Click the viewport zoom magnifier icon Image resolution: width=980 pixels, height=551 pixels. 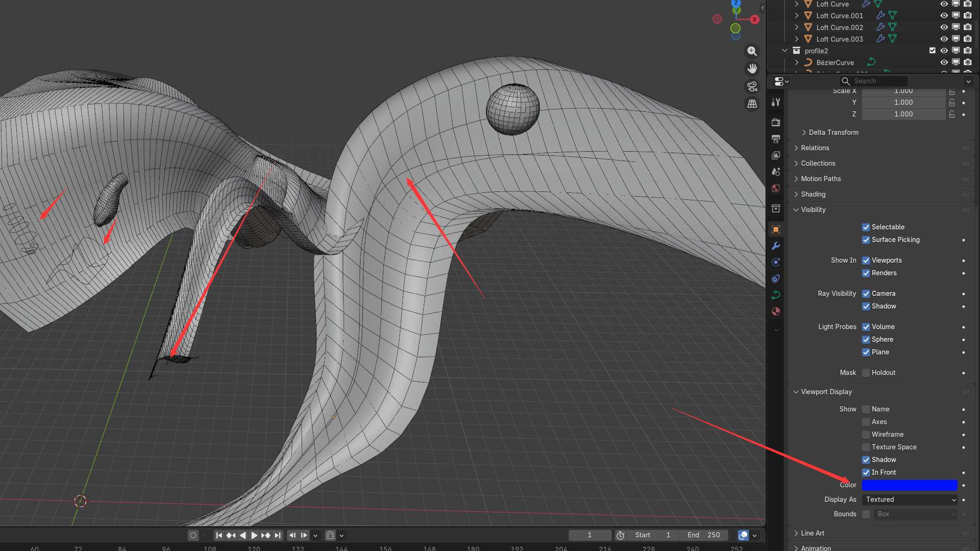[x=752, y=51]
